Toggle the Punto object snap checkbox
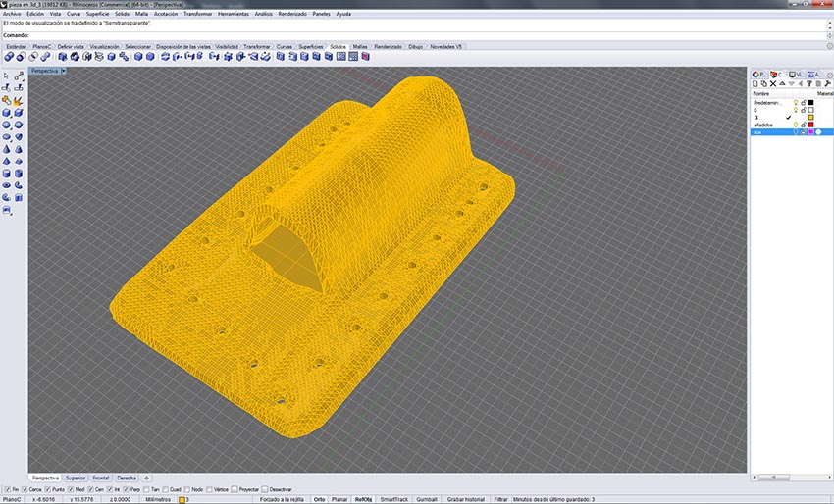Screen dimensions: 834x504 point(48,489)
